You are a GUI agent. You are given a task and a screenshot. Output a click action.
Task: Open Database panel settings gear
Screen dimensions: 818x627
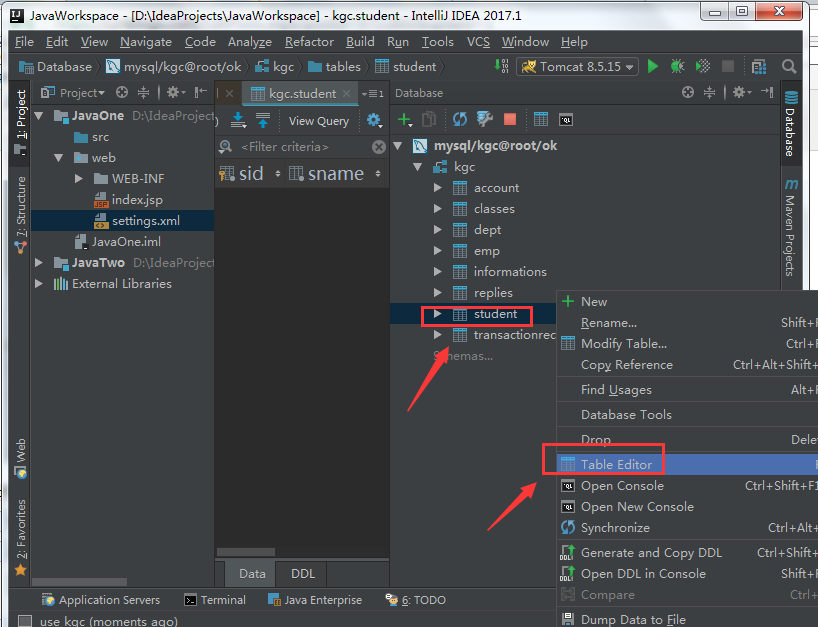(x=741, y=93)
